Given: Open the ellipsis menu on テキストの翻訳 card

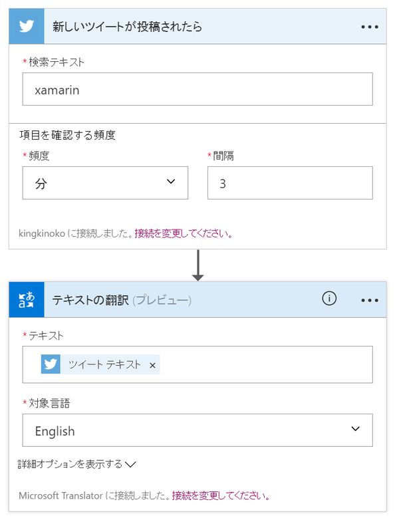Looking at the screenshot, I should [370, 301].
